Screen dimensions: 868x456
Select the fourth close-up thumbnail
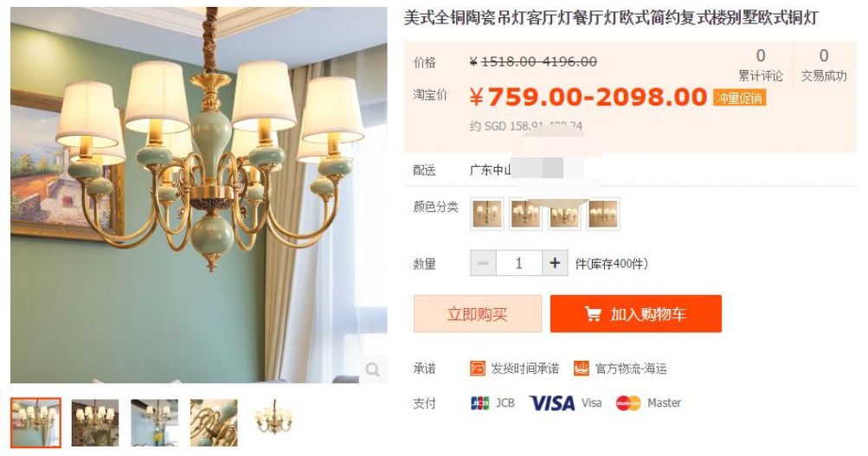[214, 423]
